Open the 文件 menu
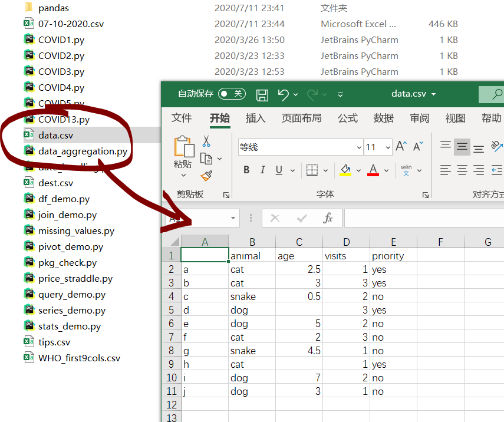Viewport: 504px width, 422px height. click(x=182, y=118)
